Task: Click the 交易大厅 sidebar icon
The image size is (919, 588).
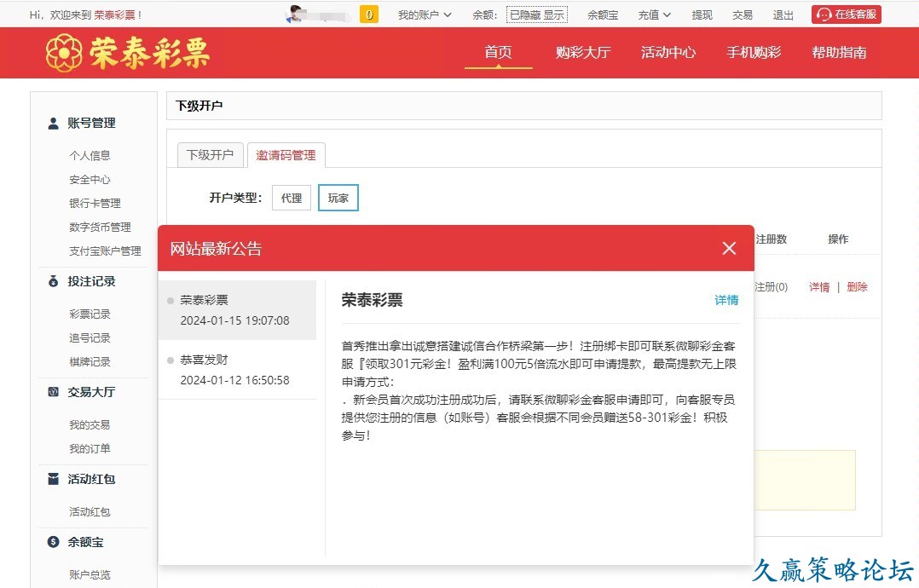Action: (53, 392)
